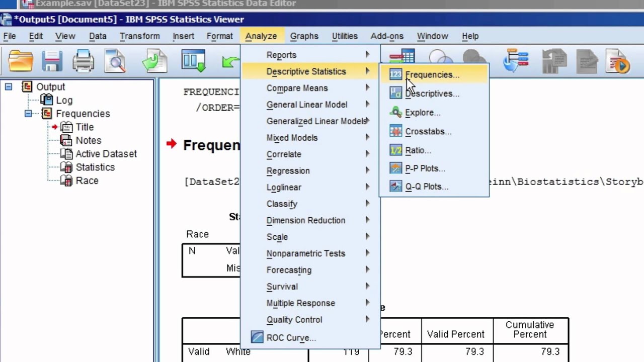Click the Crosstabs icon in submenu

(x=396, y=131)
